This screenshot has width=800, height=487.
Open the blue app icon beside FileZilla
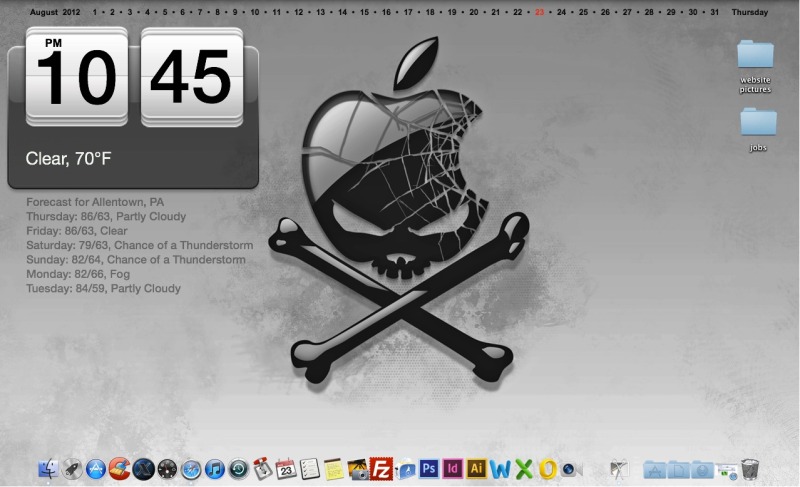(405, 469)
